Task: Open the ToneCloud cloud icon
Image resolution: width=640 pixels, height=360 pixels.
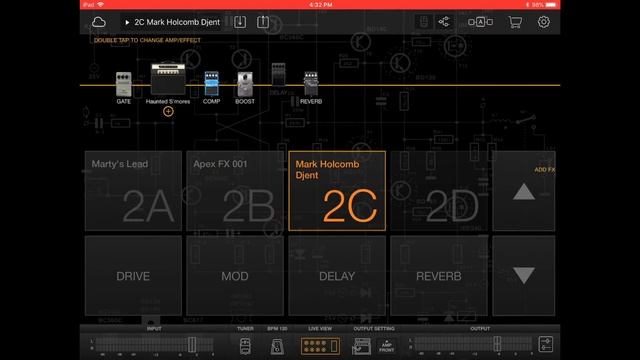Action: coord(98,22)
